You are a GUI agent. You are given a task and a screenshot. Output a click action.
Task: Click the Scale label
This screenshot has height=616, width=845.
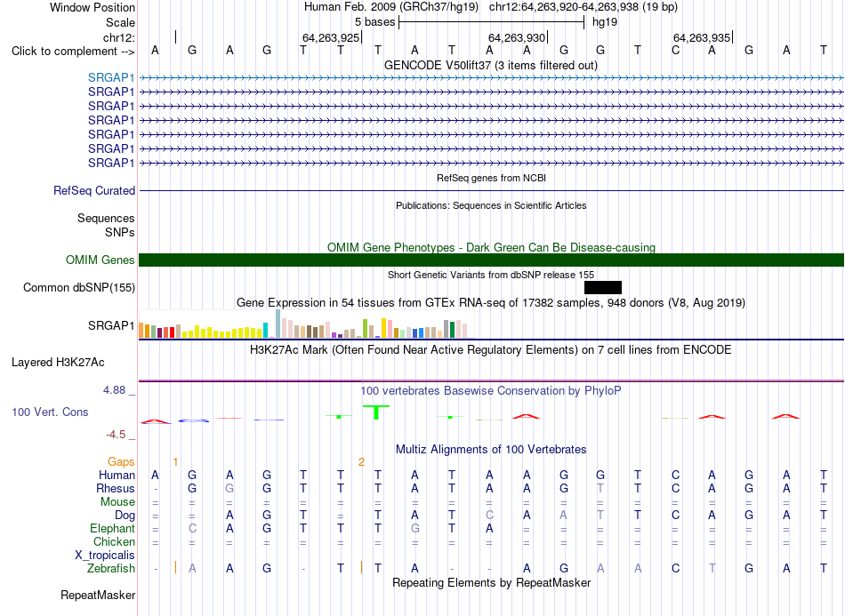[x=120, y=22]
